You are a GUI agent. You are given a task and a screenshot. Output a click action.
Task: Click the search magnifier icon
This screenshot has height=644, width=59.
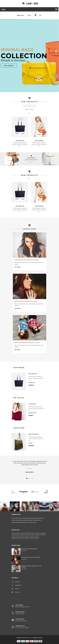(x=40, y=15)
